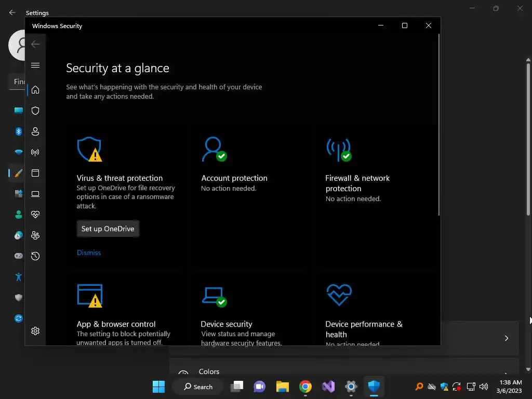This screenshot has width=532, height=399.
Task: Open Bluetooth & devices in Settings sidebar
Action: [18, 131]
